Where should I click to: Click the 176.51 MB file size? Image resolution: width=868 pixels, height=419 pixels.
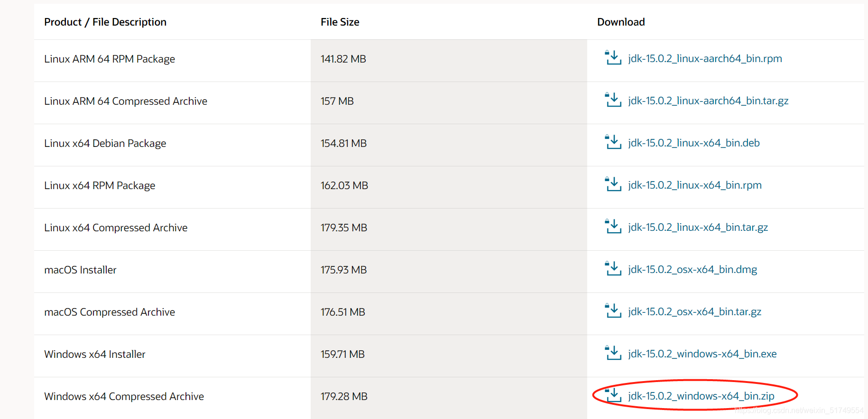click(x=343, y=312)
